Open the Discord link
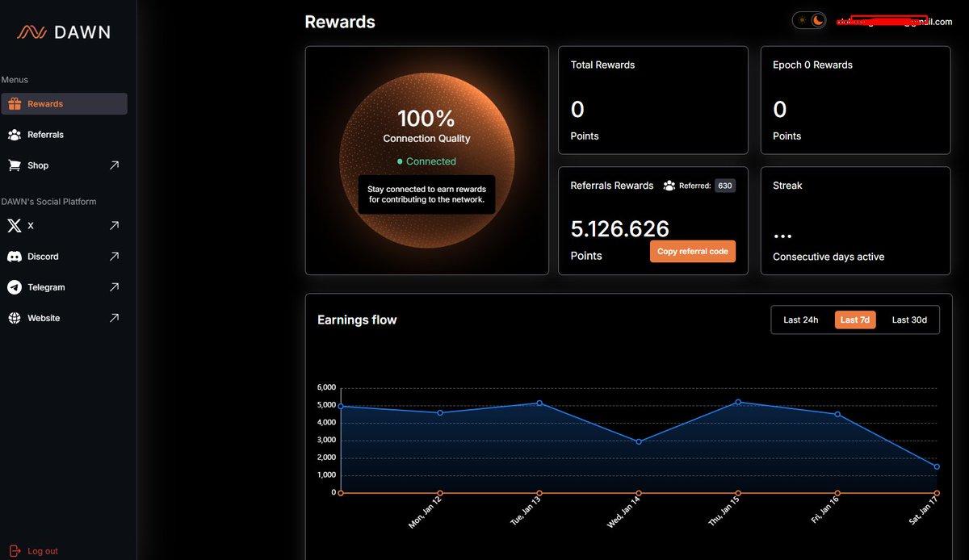The width and height of the screenshot is (969, 560). 65,257
